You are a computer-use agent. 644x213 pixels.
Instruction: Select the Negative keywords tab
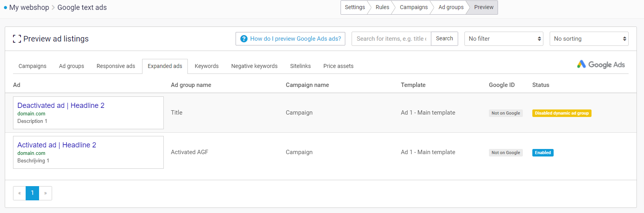(x=254, y=66)
